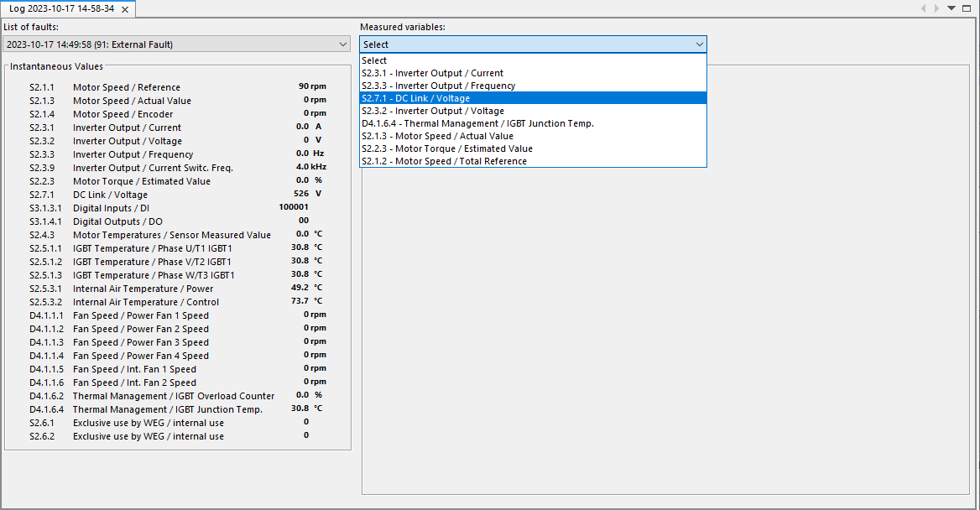
Task: Close the Log 2023-10-17 14-58-34 tab
Action: [124, 9]
